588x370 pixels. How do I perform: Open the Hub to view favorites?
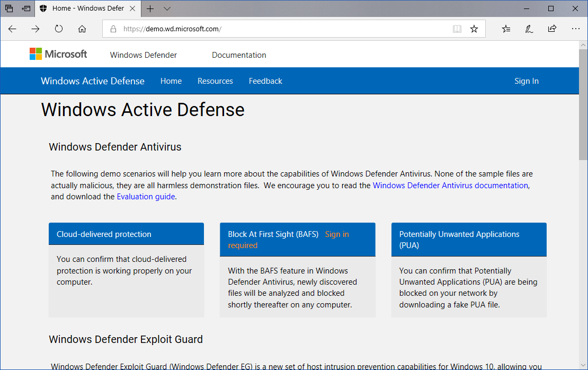(x=505, y=29)
